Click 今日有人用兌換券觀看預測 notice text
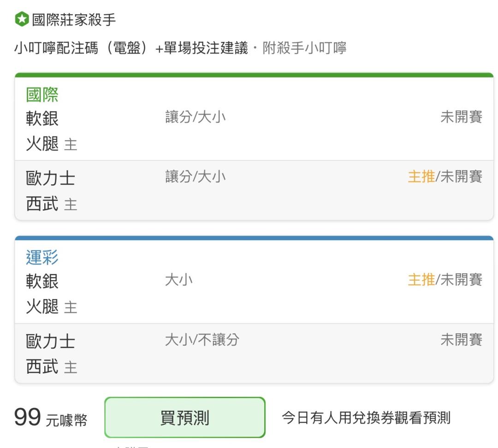The height and width of the screenshot is (448, 498). coord(366,418)
